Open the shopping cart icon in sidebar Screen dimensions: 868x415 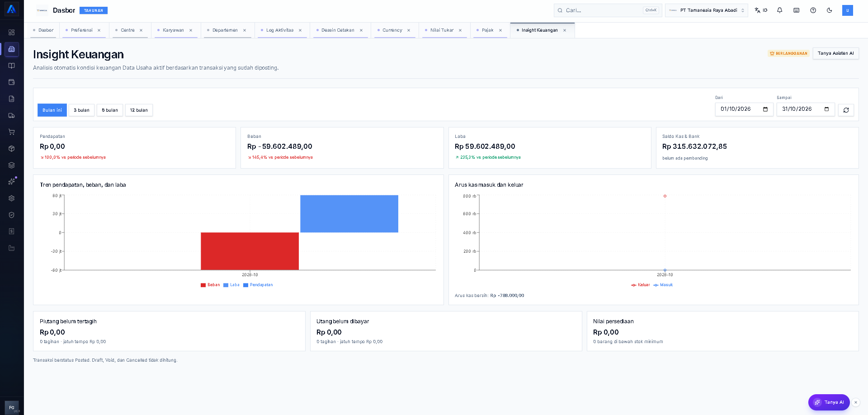(12, 132)
